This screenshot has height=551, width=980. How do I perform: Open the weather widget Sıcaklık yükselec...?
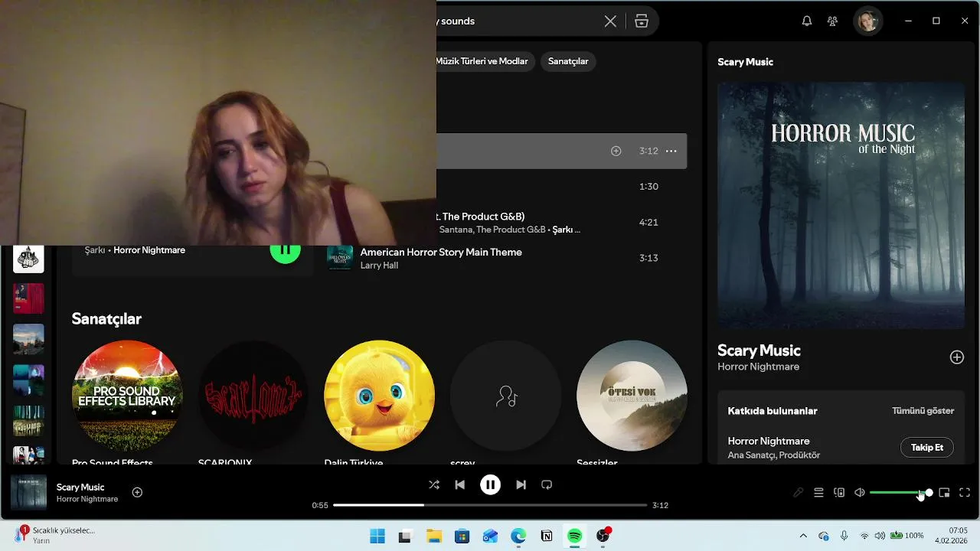tap(55, 535)
